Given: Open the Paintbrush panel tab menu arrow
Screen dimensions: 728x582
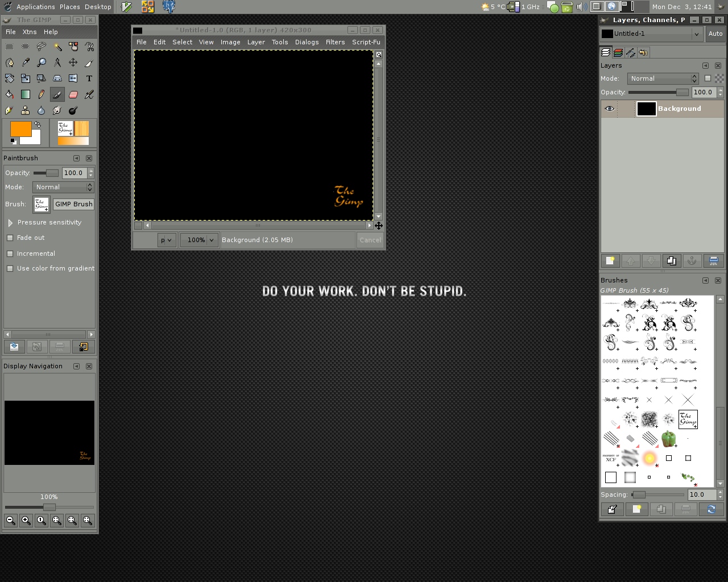Looking at the screenshot, I should tap(76, 159).
